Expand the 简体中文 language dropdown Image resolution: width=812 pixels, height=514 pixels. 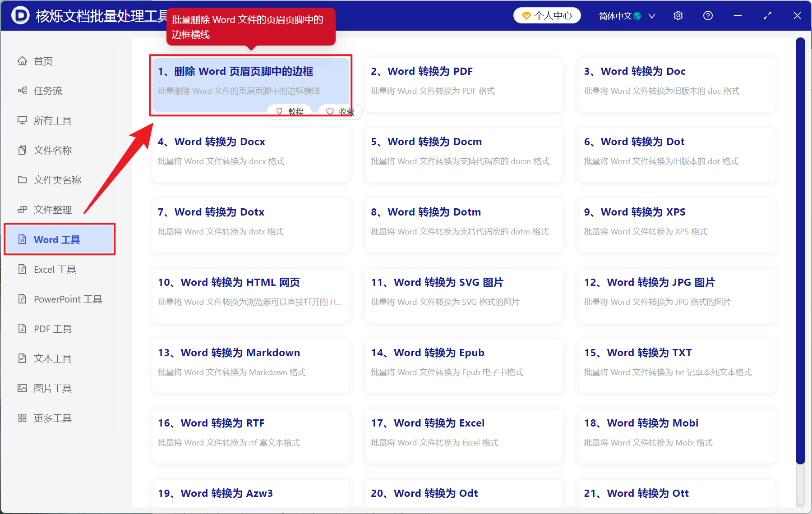(624, 15)
